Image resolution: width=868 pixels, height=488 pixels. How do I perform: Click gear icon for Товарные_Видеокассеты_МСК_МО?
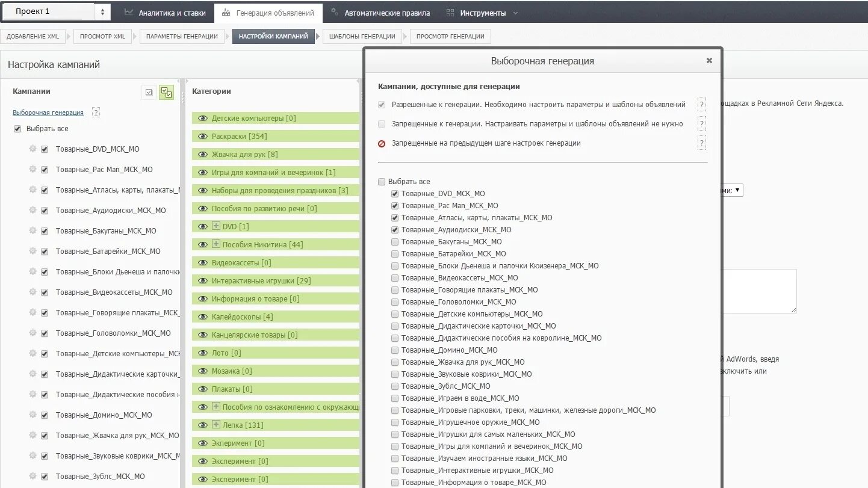[33, 292]
